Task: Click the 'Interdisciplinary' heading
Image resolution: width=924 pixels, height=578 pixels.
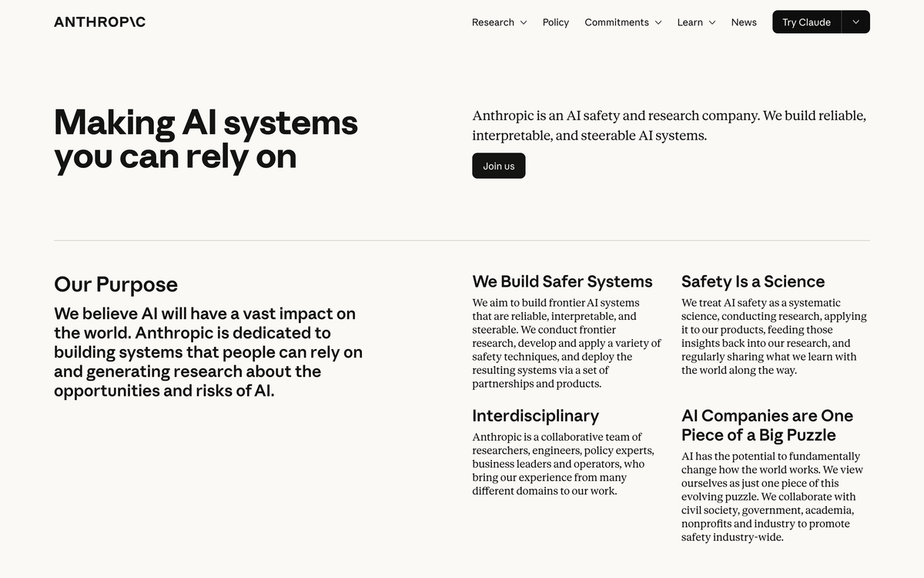Action: pyautogui.click(x=535, y=415)
